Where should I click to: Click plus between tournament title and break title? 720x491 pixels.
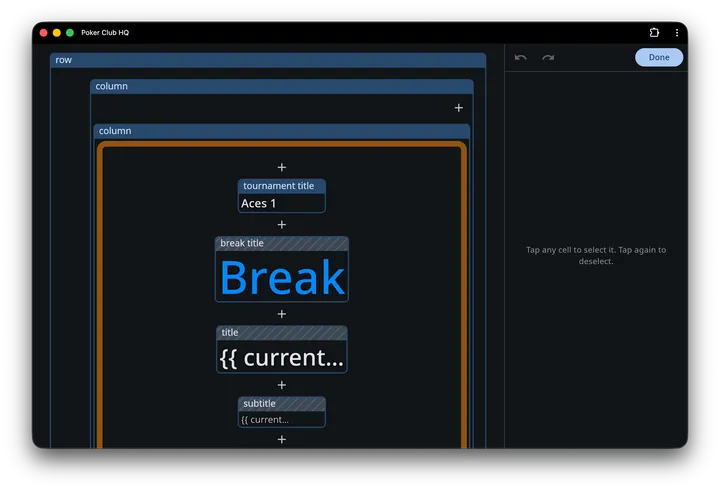pyautogui.click(x=282, y=224)
